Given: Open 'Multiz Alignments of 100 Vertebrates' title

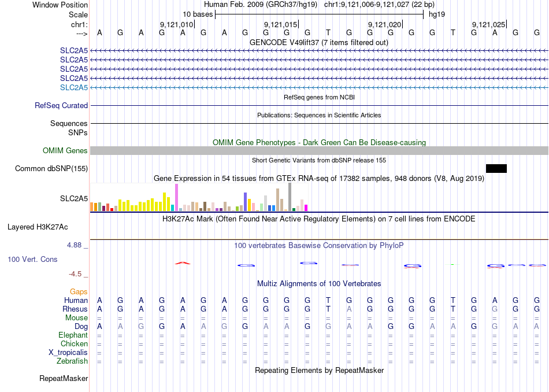Looking at the screenshot, I should tap(319, 284).
